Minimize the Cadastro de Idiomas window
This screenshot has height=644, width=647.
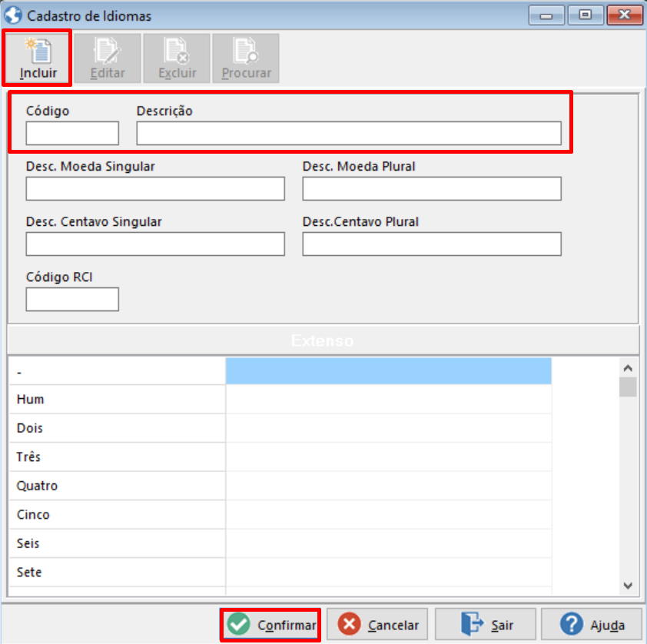tap(546, 15)
